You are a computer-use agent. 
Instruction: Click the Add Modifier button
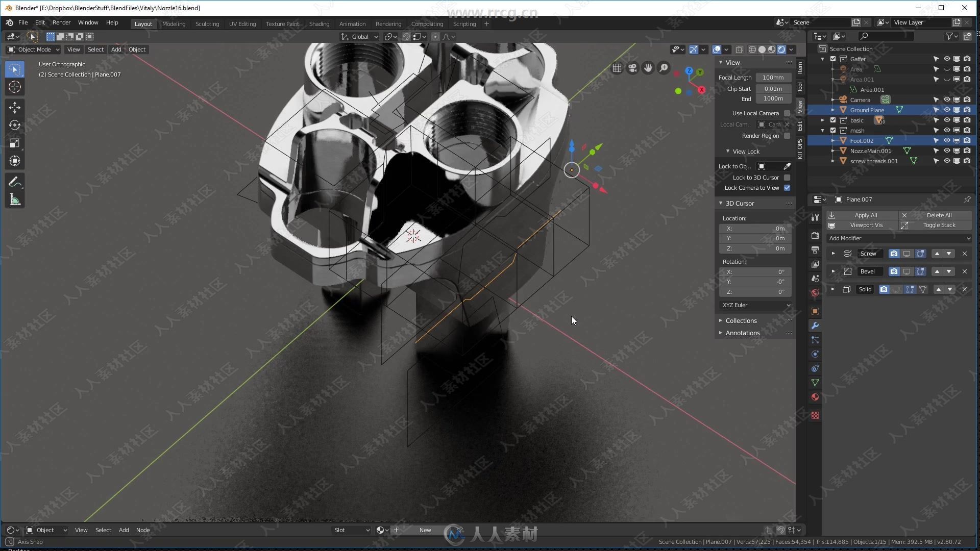click(x=898, y=237)
